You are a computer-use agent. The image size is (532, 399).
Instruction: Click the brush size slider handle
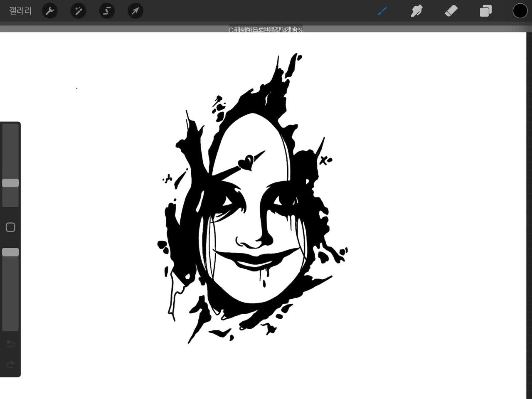10,183
